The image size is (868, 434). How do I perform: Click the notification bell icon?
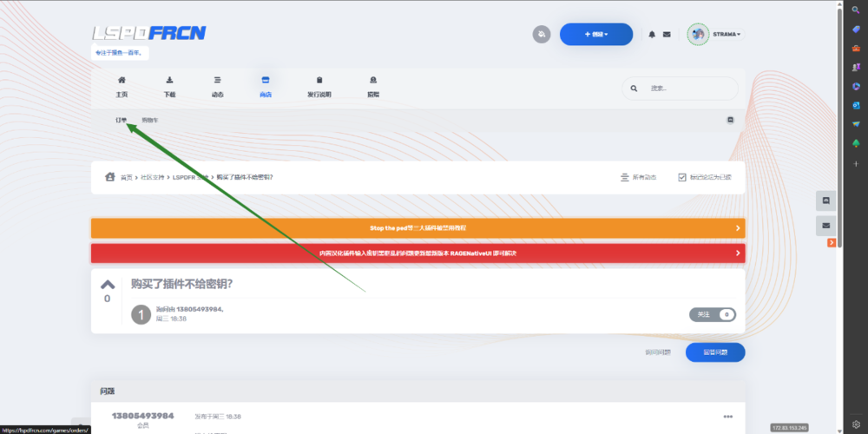(652, 35)
